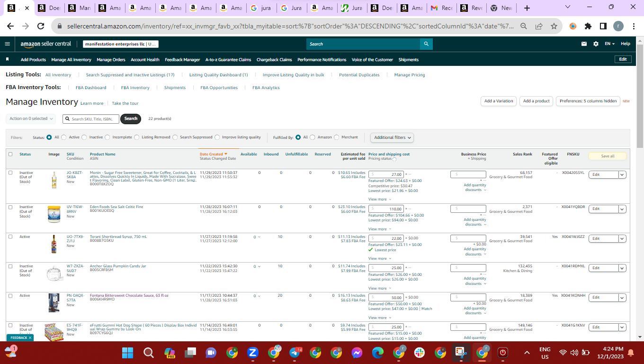Check the Eden Foods Sea Salt row checkbox

point(10,207)
